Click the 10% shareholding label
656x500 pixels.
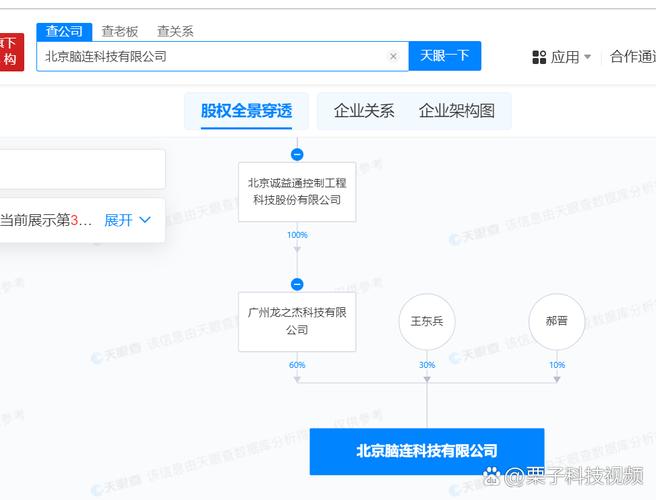click(557, 365)
